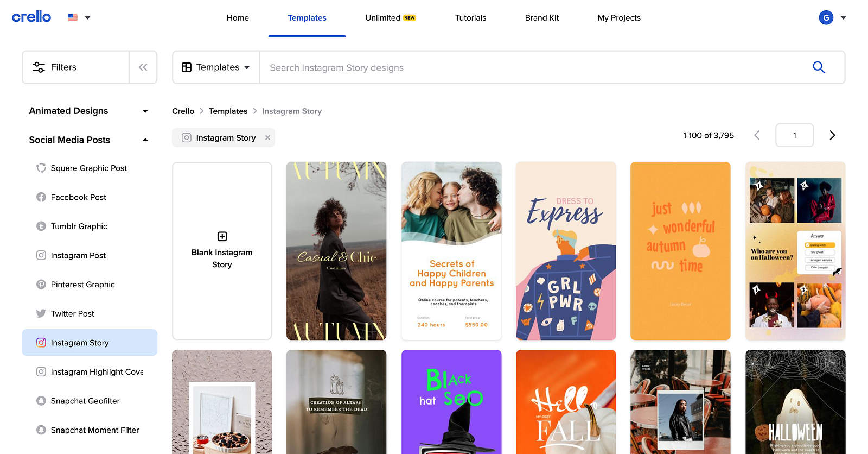Click the page number input box
Image resolution: width=868 pixels, height=454 pixels.
795,135
